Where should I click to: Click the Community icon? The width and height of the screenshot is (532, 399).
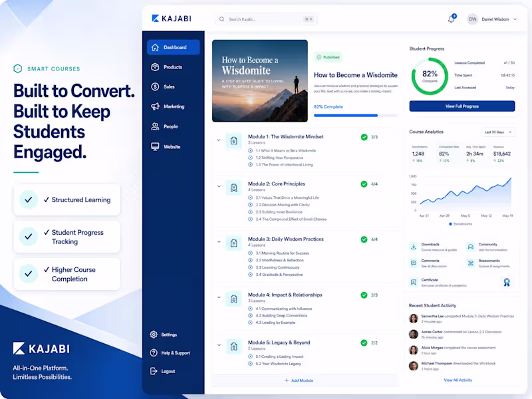tap(471, 247)
